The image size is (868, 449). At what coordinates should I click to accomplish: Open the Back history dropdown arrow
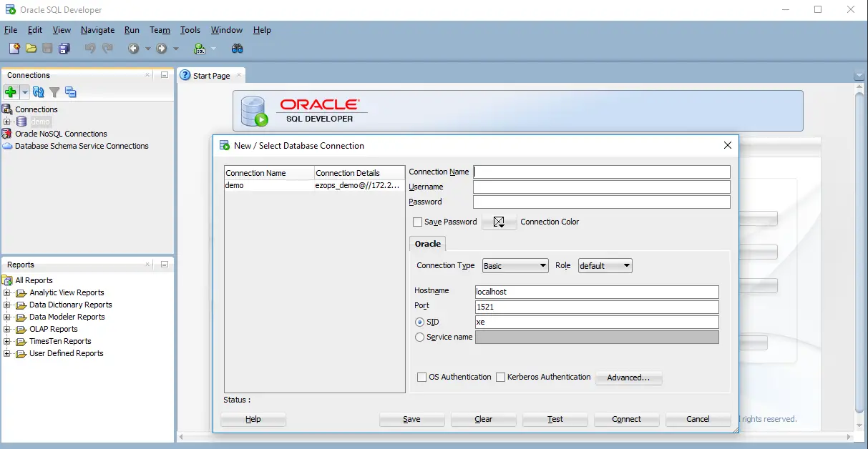coord(148,49)
